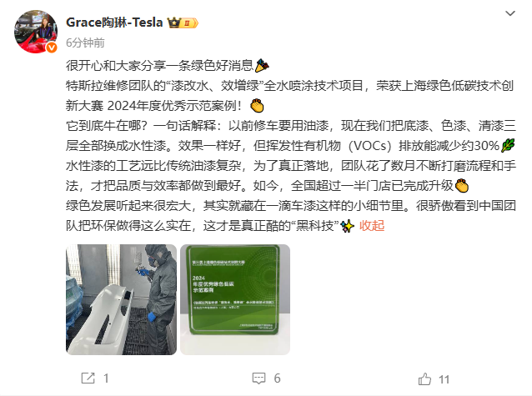
Task: Click the green leaf emoji after 30%
Action: coord(508,146)
